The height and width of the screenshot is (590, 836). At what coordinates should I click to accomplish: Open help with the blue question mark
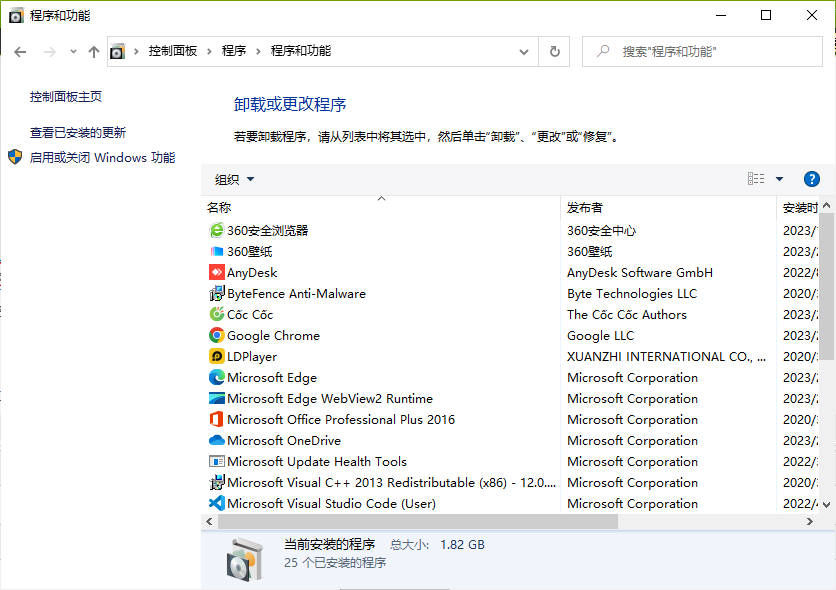(811, 179)
